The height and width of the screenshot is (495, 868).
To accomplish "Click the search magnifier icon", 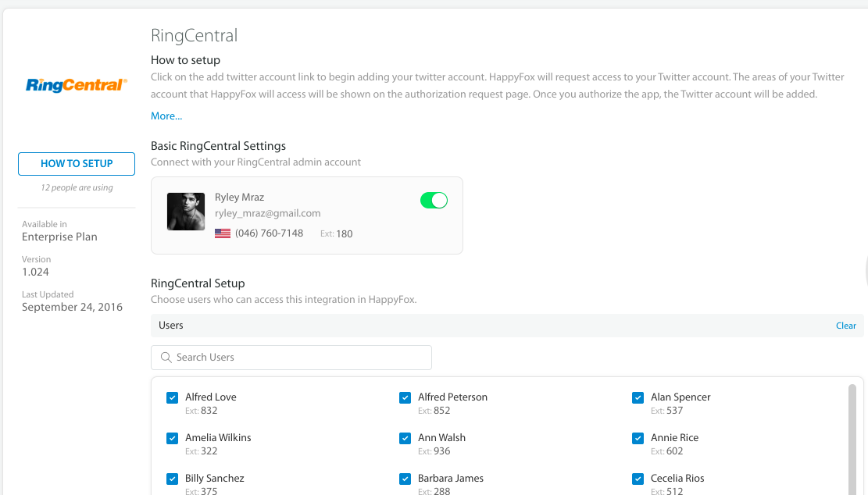I will [x=166, y=358].
